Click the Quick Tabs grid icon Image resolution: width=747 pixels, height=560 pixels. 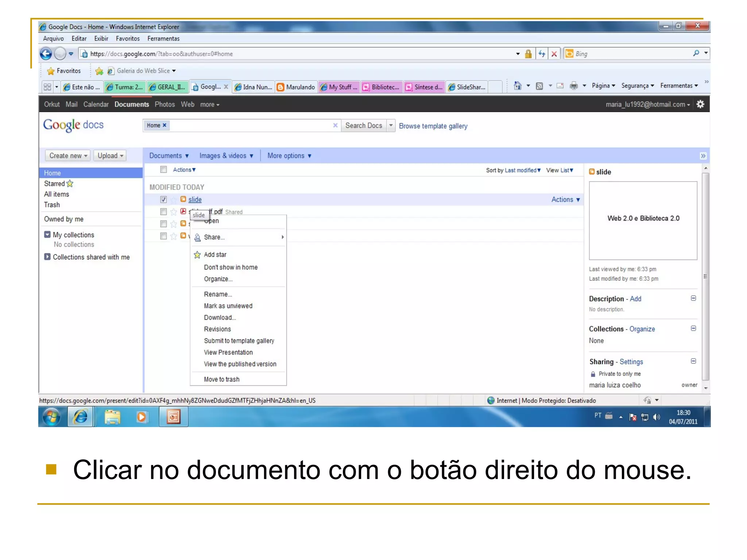[47, 87]
